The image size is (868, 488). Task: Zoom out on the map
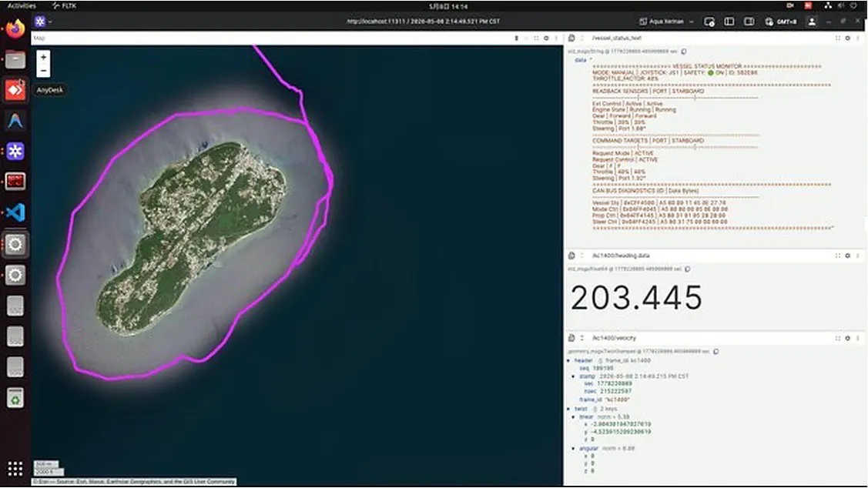click(x=43, y=71)
